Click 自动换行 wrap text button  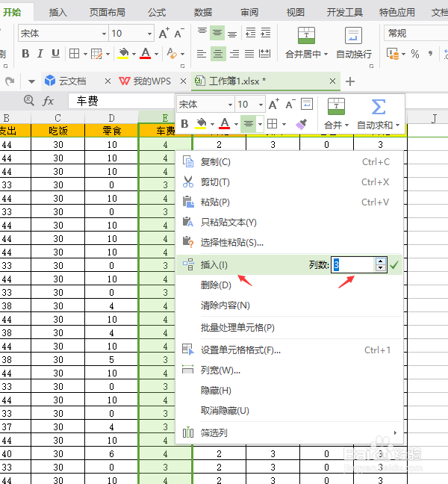354,43
